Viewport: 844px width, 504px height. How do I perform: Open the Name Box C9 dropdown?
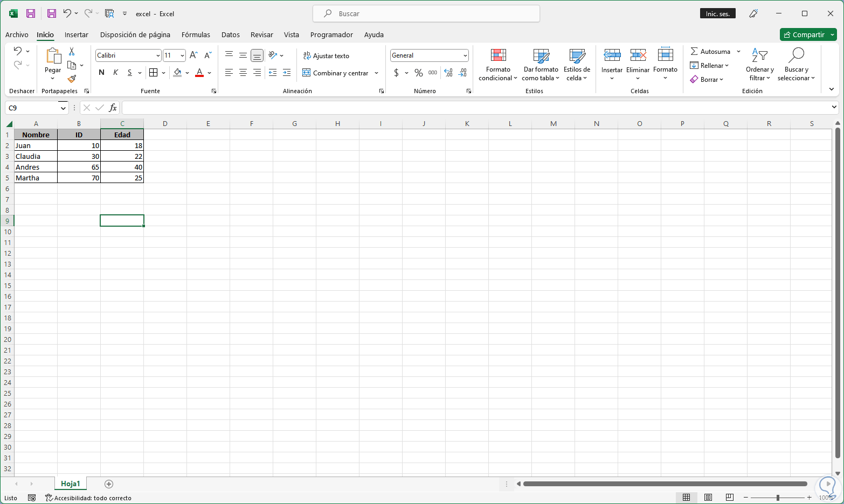click(63, 108)
